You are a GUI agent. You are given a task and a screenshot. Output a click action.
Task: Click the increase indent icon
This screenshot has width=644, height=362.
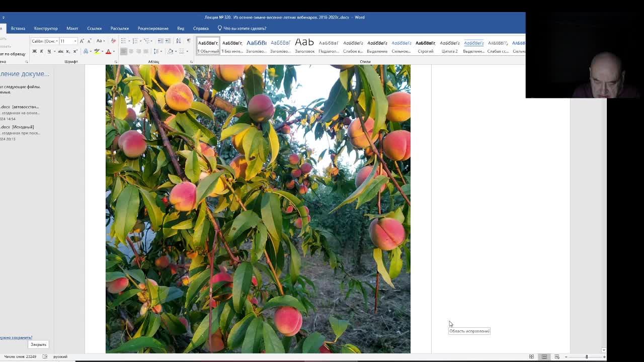point(168,41)
